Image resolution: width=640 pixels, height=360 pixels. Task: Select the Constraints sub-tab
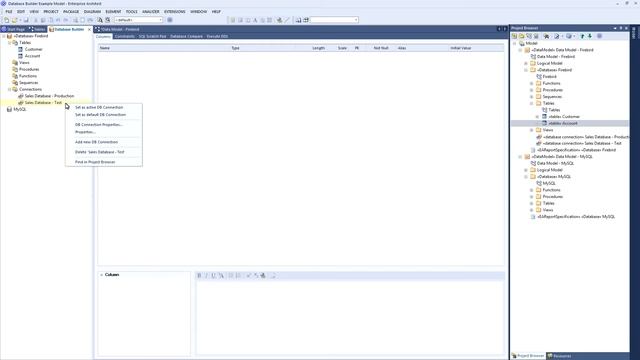coord(124,36)
